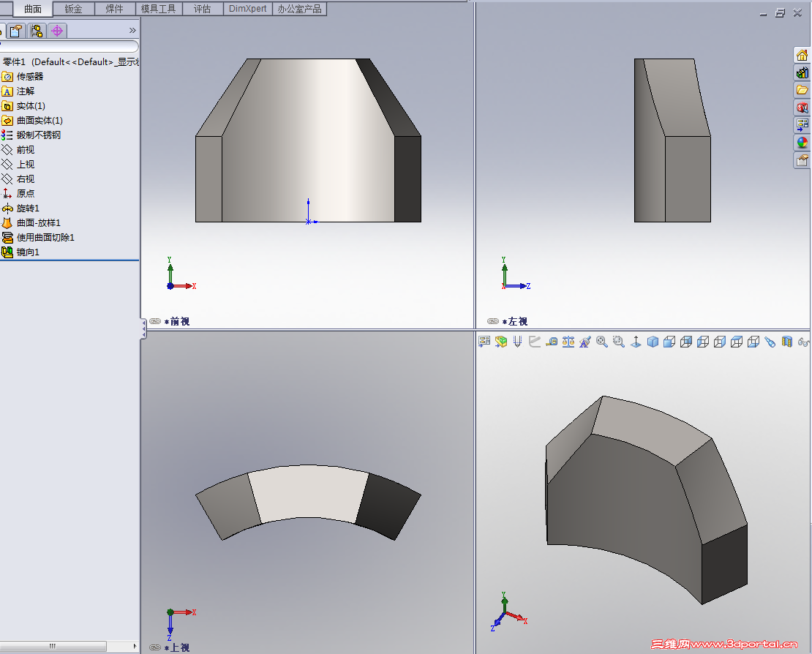Click the flashlight-shaped toolbar icon

coord(770,342)
